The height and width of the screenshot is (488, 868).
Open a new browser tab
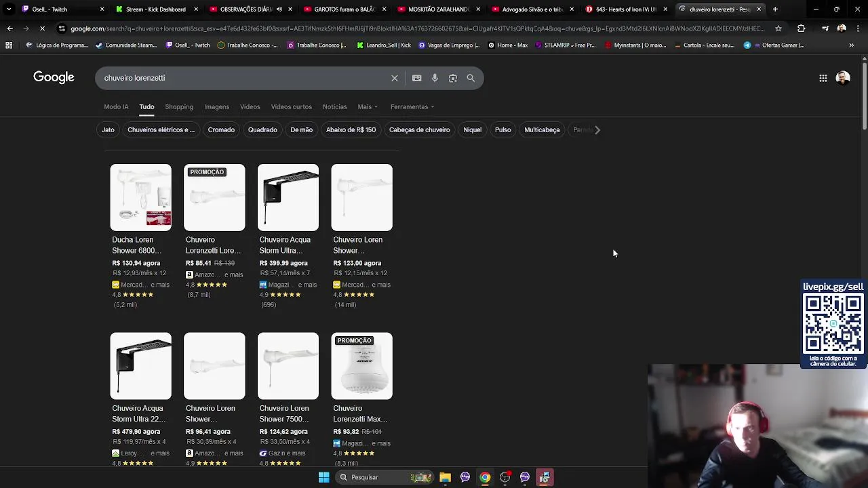tap(775, 9)
